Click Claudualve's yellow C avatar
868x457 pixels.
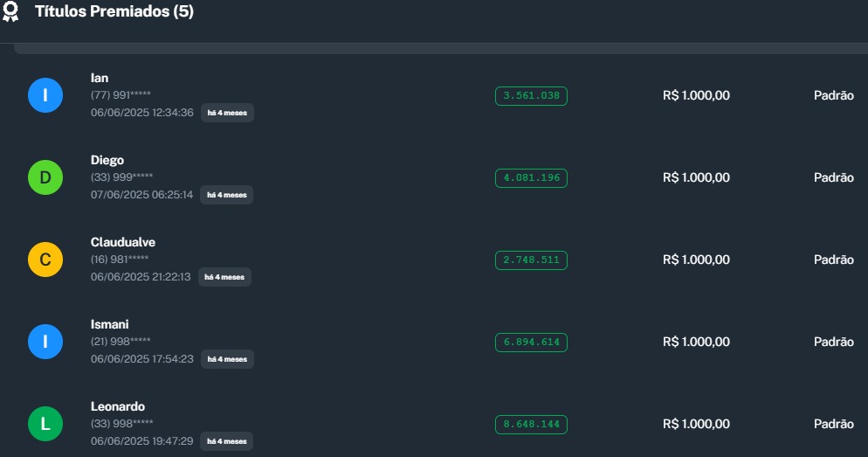(x=45, y=260)
